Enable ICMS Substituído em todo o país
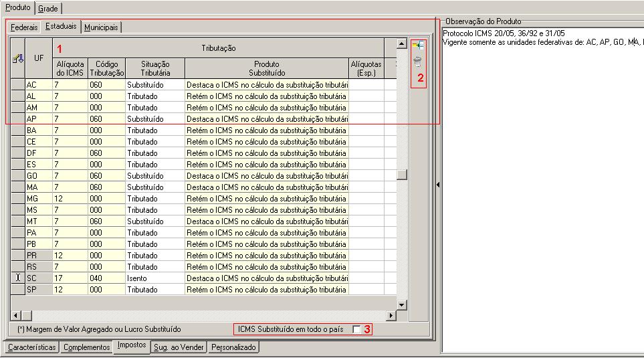Screen dimensions: 644x358 tap(356, 329)
